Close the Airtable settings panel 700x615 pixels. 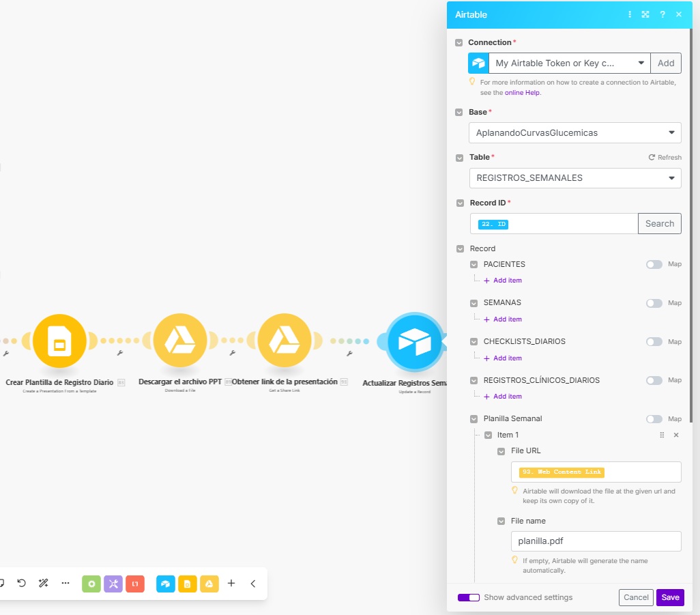[679, 14]
